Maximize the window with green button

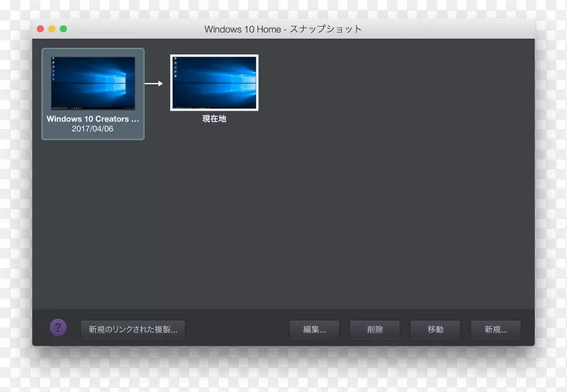pyautogui.click(x=63, y=29)
